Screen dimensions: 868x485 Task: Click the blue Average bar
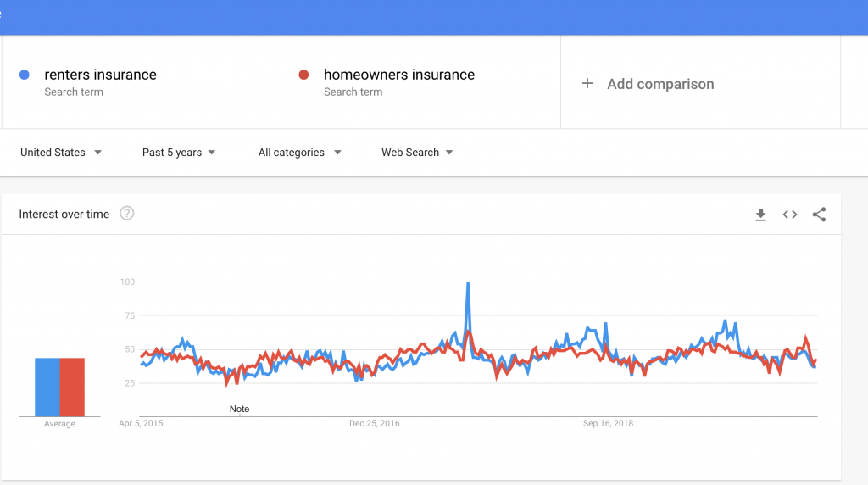coord(47,387)
